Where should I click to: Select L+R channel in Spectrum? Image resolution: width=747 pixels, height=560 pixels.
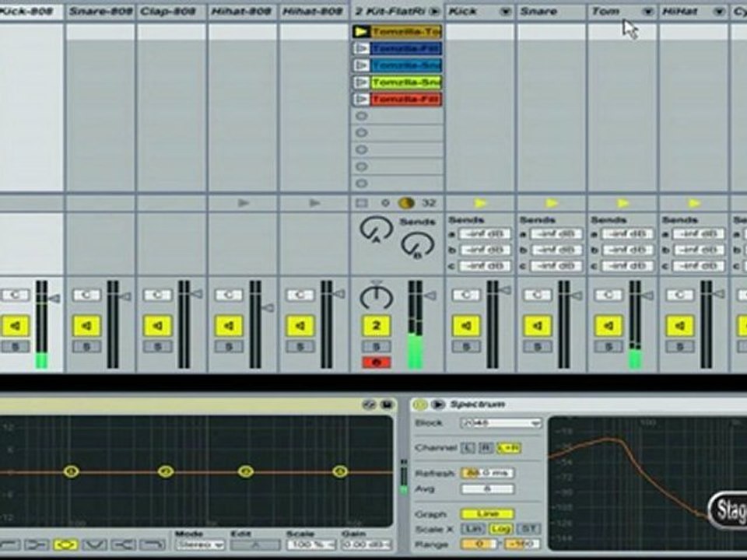click(508, 448)
